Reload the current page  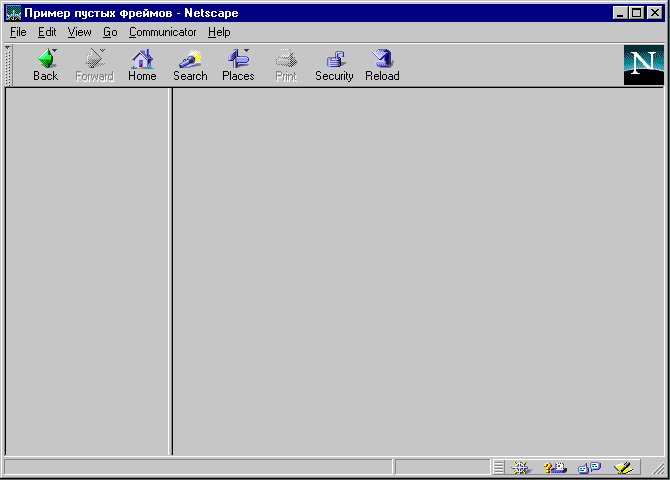[382, 65]
